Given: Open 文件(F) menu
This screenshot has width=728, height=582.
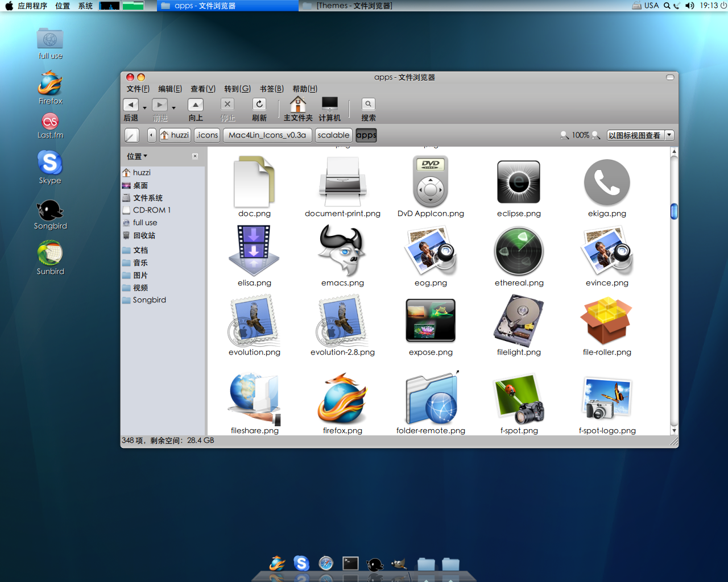Looking at the screenshot, I should coord(138,89).
